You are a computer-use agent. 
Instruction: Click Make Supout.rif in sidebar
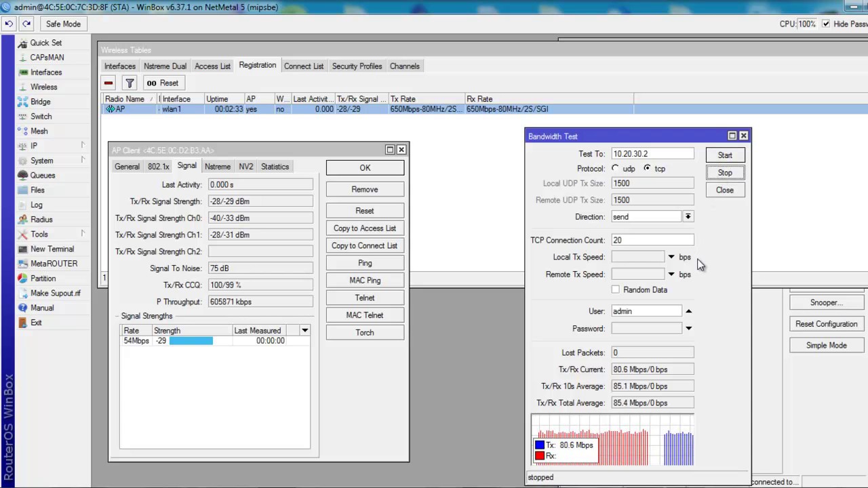pyautogui.click(x=55, y=293)
